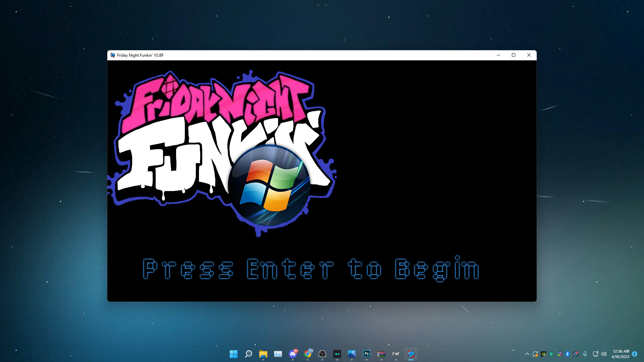Screen dimensions: 644x362
Task: Open the Photos app from the taskbar
Action: coord(352,354)
